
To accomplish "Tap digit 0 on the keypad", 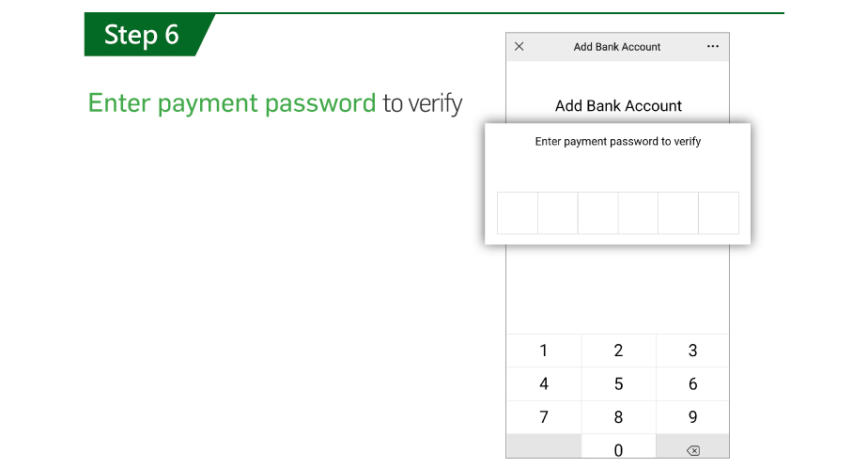I will (x=618, y=446).
